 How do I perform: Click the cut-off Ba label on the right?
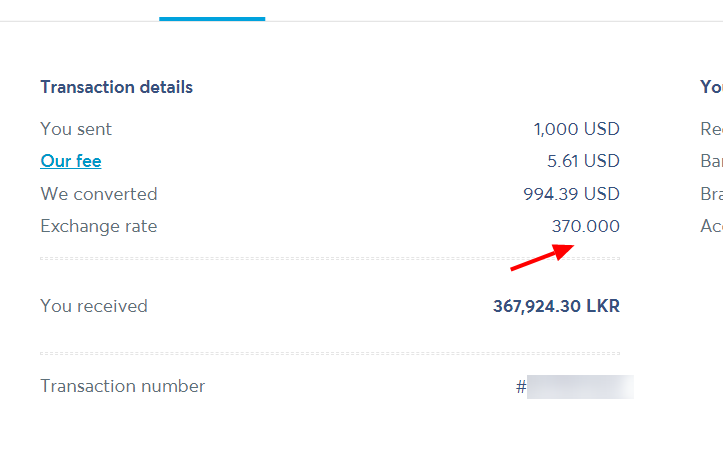coord(711,161)
